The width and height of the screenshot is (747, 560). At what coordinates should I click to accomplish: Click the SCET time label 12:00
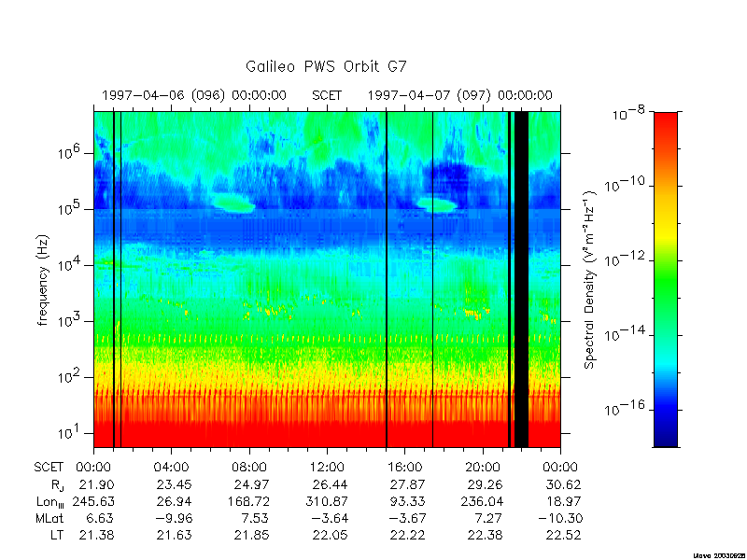[327, 468]
